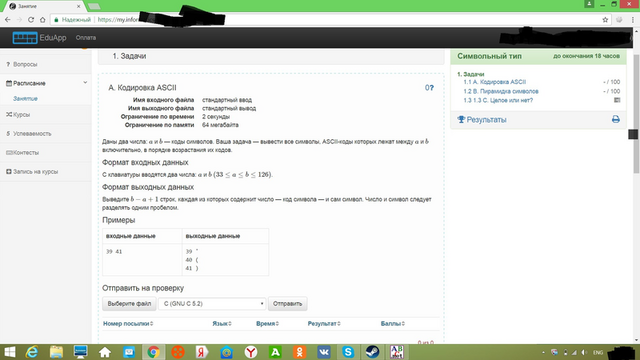This screenshot has width=640, height=360.
Task: Open the VK icon in the taskbar
Action: pyautogui.click(x=324, y=352)
